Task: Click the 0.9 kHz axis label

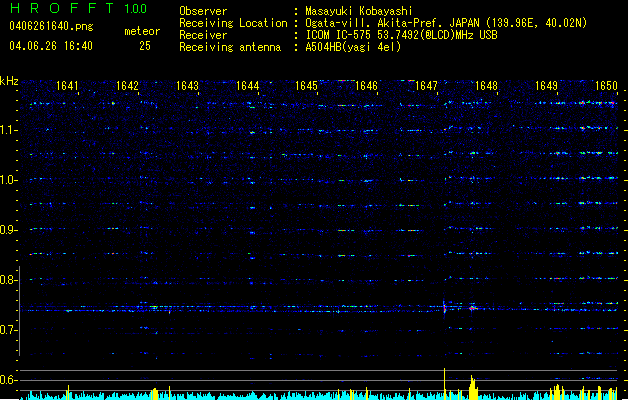Action: 8,230
